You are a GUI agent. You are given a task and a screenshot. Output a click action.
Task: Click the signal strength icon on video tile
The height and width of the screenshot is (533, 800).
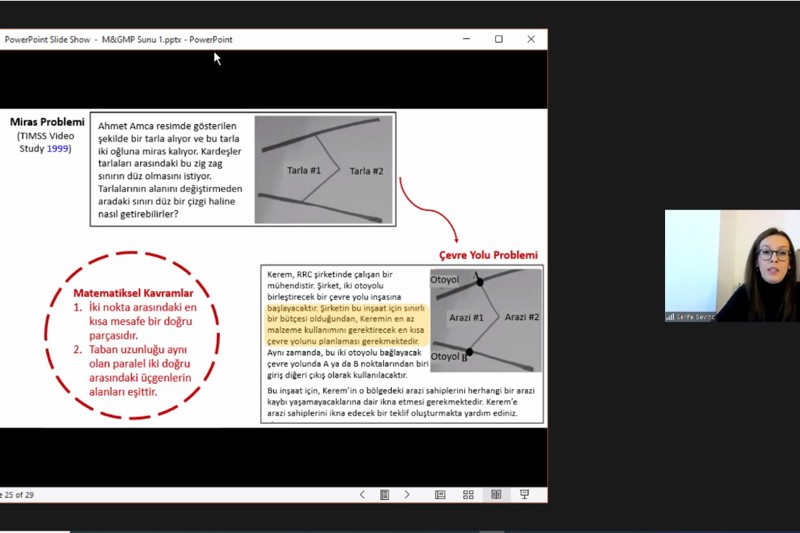[x=669, y=317]
